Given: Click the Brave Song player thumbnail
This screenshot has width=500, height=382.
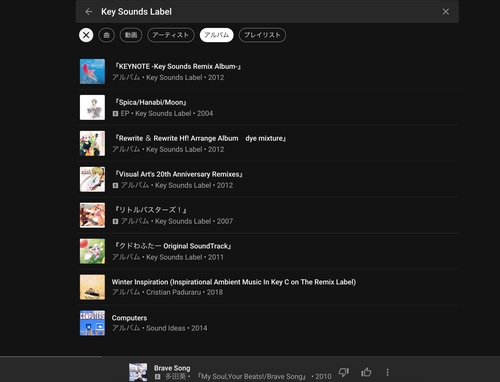Looking at the screenshot, I should 138,372.
